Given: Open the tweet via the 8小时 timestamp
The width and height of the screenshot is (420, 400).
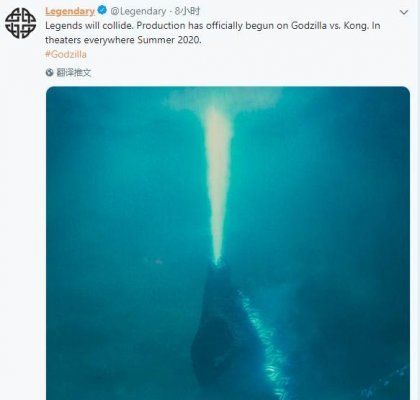Looking at the screenshot, I should [188, 11].
